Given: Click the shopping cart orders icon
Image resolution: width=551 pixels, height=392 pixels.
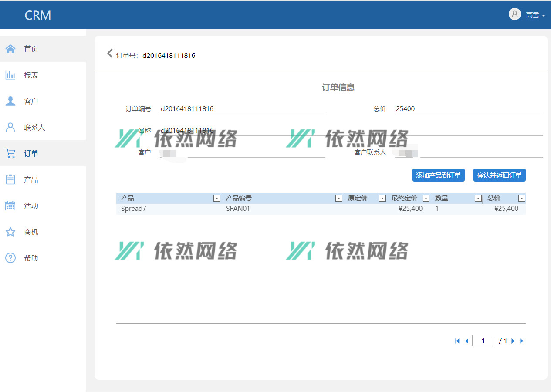Looking at the screenshot, I should (10, 153).
